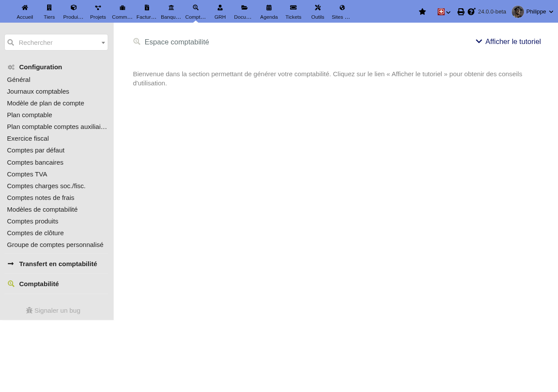Open the Banques institution icon

click(x=171, y=7)
